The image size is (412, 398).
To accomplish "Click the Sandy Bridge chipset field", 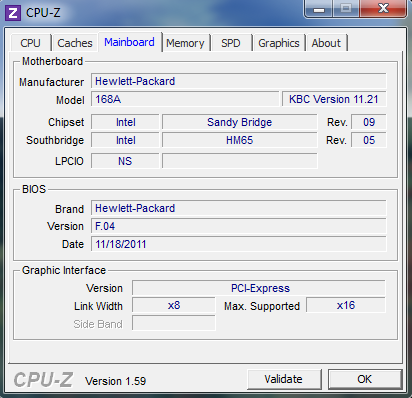I will click(239, 122).
